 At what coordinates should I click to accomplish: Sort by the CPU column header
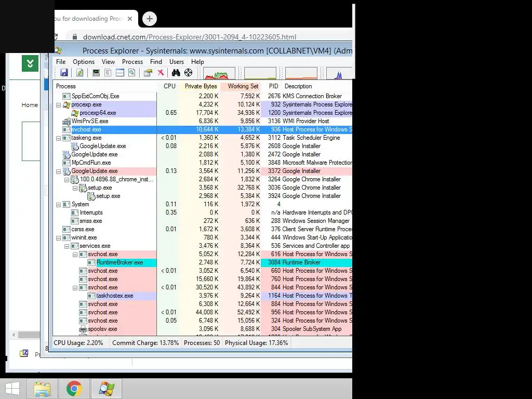click(168, 86)
